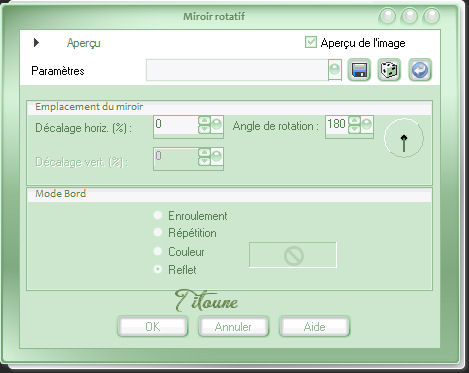Viewport: 469px width, 373px height.
Task: Click the rotation angle dial
Action: pyautogui.click(x=404, y=138)
